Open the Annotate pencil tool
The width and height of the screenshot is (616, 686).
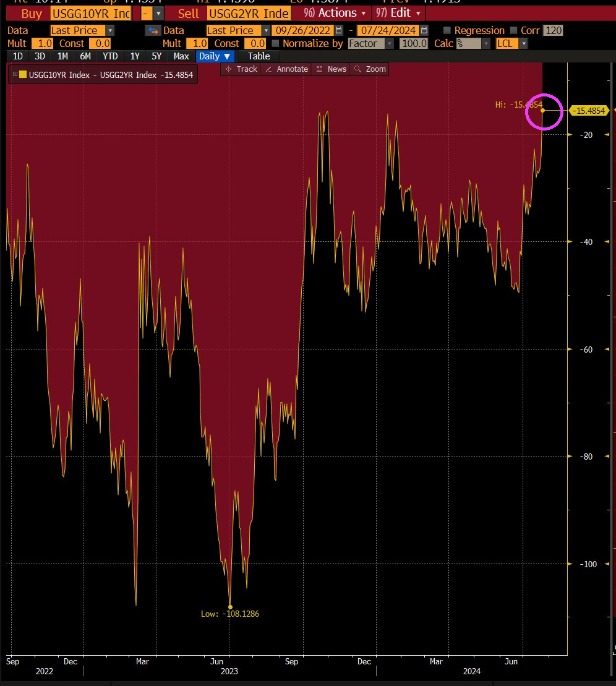click(x=286, y=69)
